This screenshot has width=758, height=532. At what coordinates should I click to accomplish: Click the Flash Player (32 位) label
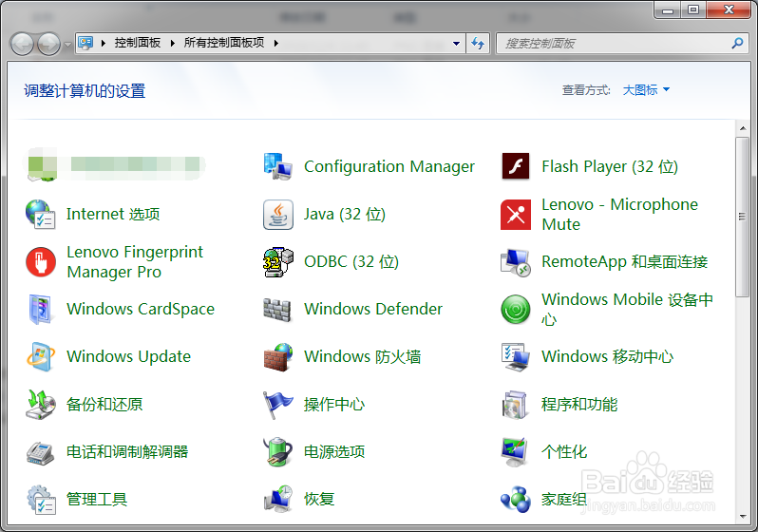click(x=610, y=166)
